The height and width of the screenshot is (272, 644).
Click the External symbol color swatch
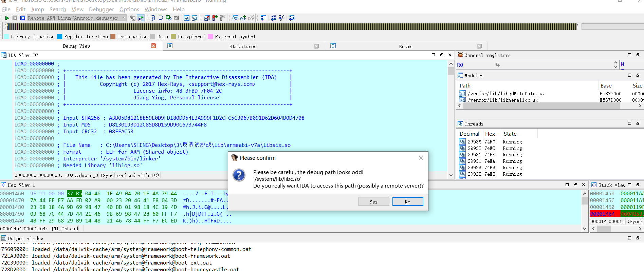pyautogui.click(x=210, y=37)
